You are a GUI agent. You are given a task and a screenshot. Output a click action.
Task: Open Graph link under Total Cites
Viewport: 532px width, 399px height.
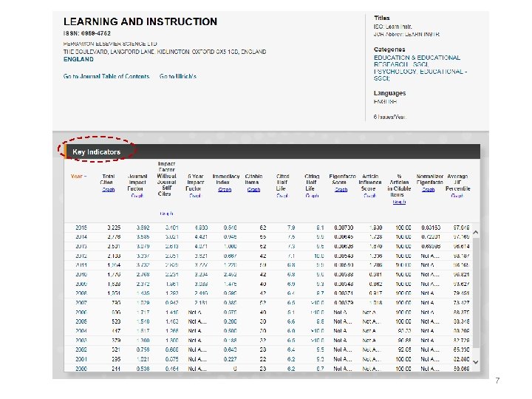pyautogui.click(x=108, y=190)
